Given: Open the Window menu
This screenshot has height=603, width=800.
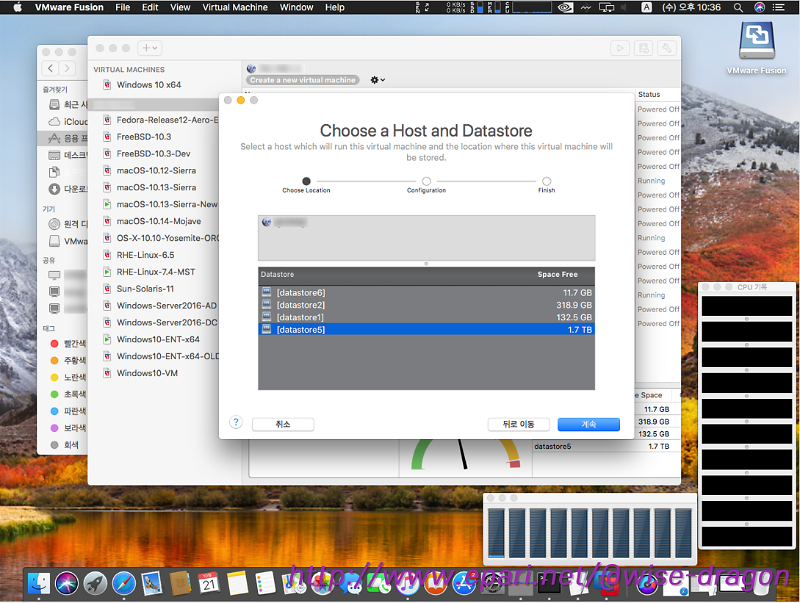Looking at the screenshot, I should pos(296,7).
